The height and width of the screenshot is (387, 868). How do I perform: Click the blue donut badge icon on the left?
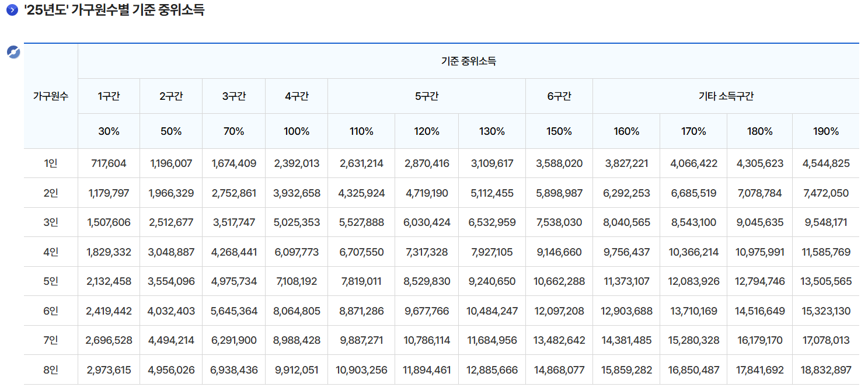pyautogui.click(x=13, y=53)
